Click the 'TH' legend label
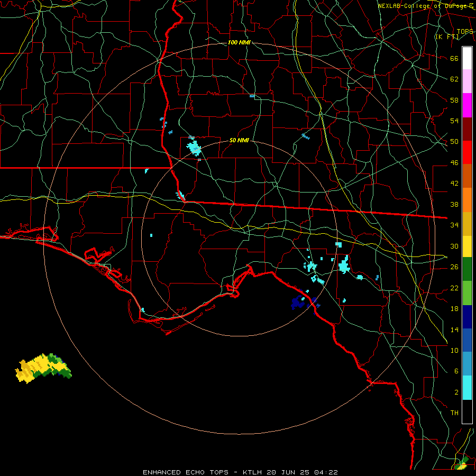The width and height of the screenshot is (476, 476). 454,413
